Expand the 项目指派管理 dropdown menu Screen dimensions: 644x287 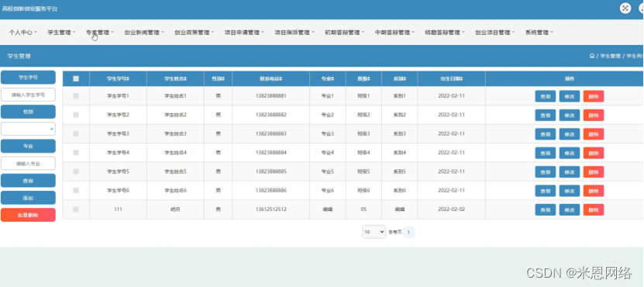tap(294, 32)
